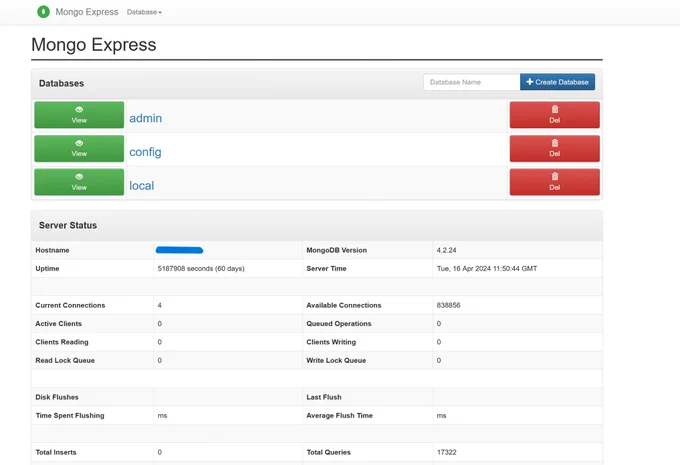Open the Mongo Express navbar brand link
The image size is (680, 465).
coord(87,12)
